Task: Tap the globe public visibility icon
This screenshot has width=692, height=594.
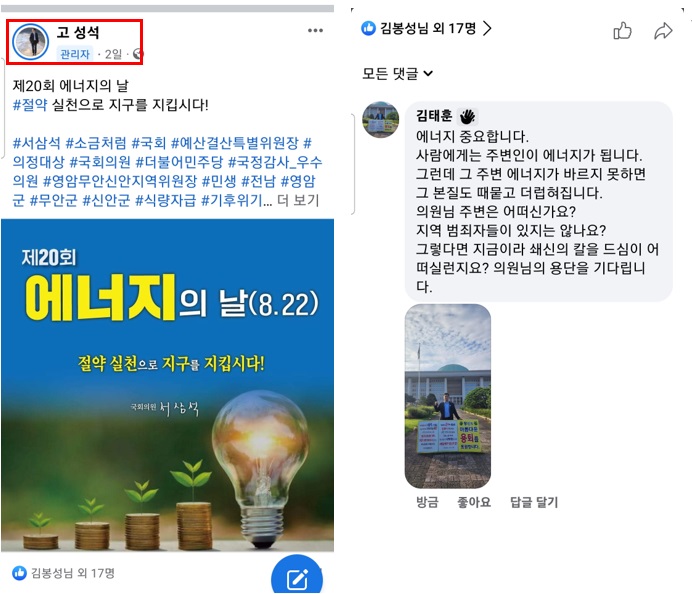Action: 138,54
